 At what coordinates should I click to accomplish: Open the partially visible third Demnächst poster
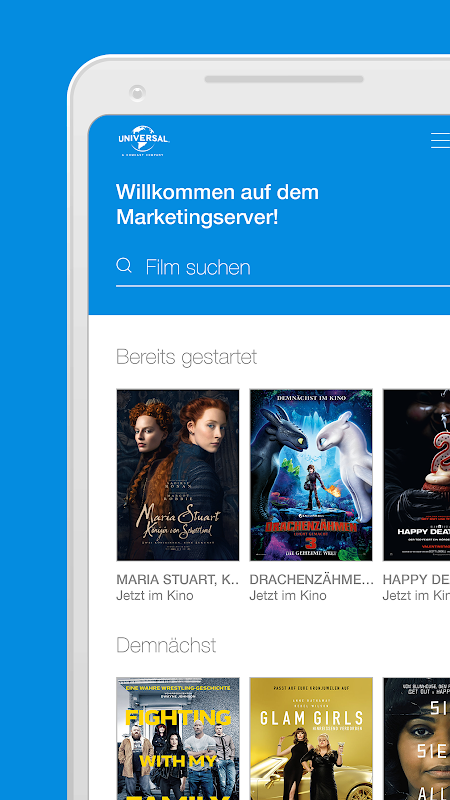416,738
